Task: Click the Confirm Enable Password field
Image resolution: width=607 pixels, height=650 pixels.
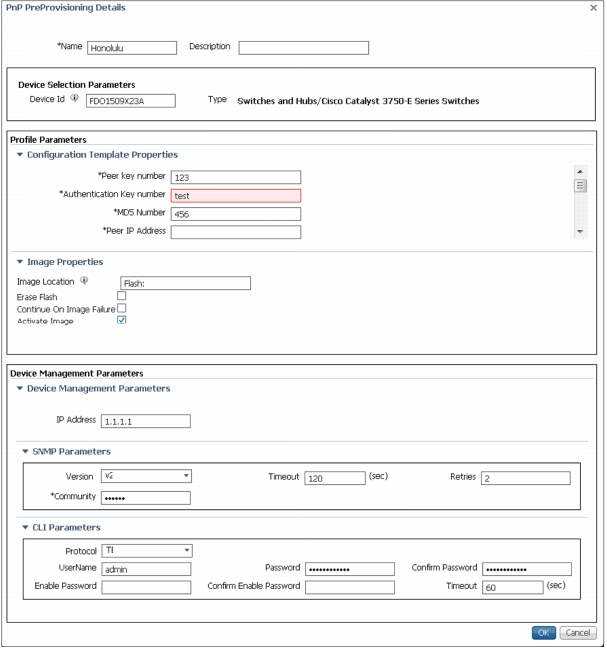Action: click(x=350, y=588)
